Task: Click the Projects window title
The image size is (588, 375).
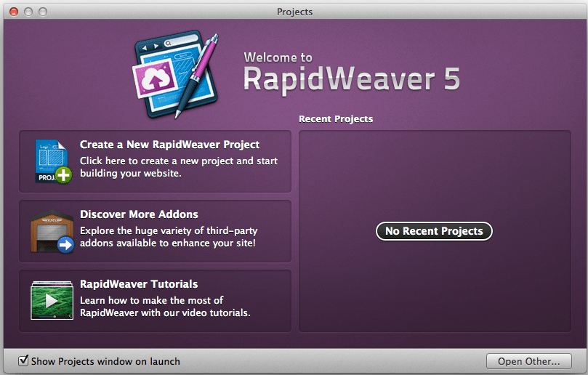Action: (294, 12)
